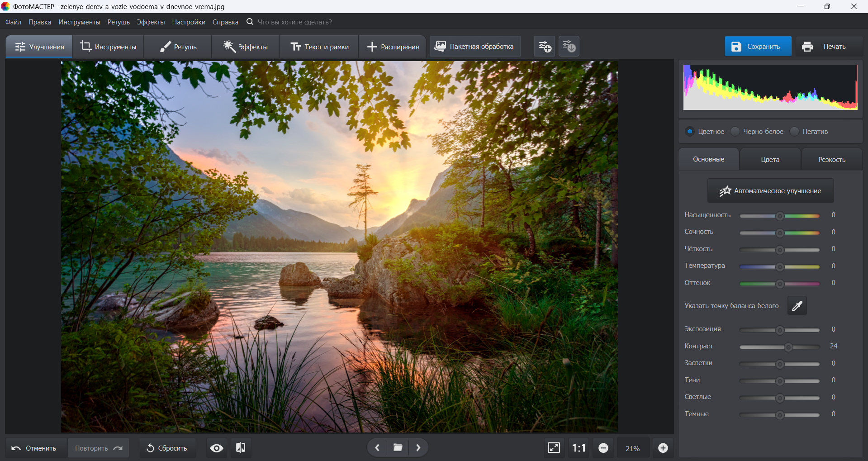868x461 pixels.
Task: Select the Негатив mode
Action: click(809, 132)
